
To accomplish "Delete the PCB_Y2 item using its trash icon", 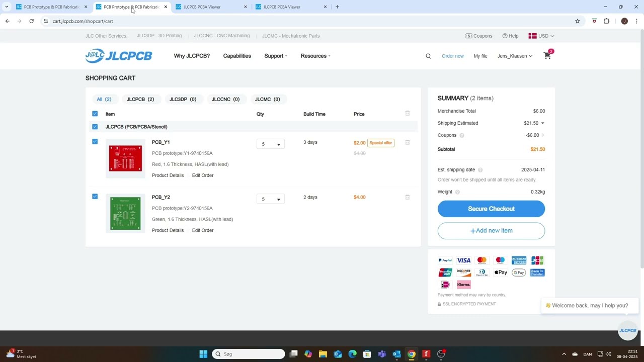I will click(x=408, y=197).
